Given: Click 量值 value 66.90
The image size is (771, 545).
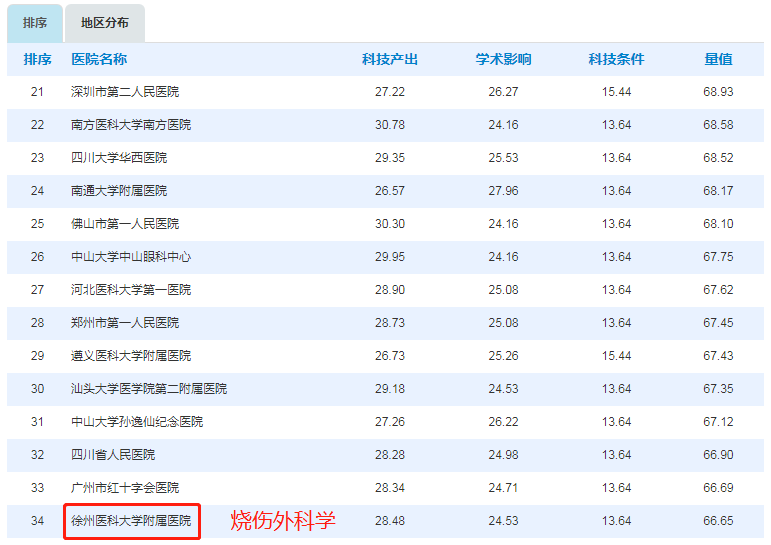Looking at the screenshot, I should [x=718, y=454].
